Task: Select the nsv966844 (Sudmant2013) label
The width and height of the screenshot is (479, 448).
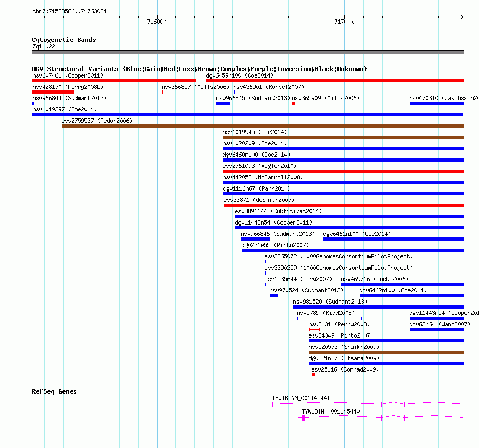Action: [x=69, y=98]
